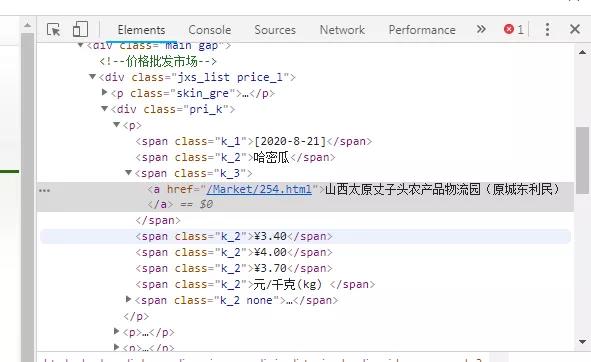Switch to the Console tab
Image resolution: width=591 pixels, height=362 pixels.
click(x=210, y=30)
